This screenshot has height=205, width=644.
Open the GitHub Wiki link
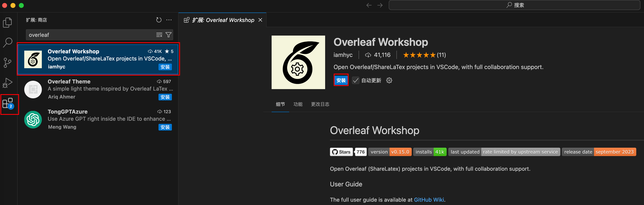coord(429,200)
